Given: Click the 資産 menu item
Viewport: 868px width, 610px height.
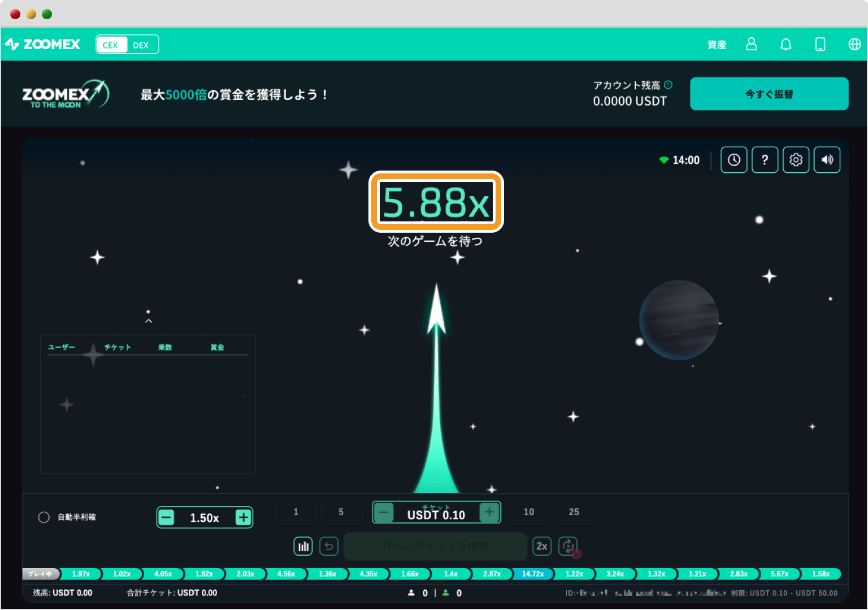Looking at the screenshot, I should point(716,44).
